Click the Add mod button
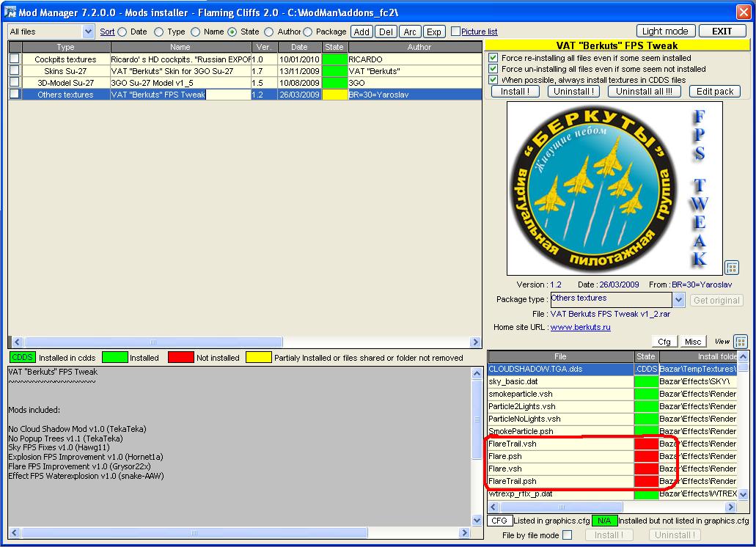 click(x=362, y=32)
